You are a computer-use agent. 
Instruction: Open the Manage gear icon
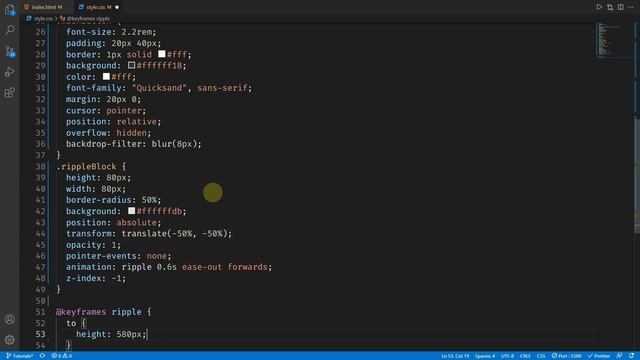click(10, 340)
